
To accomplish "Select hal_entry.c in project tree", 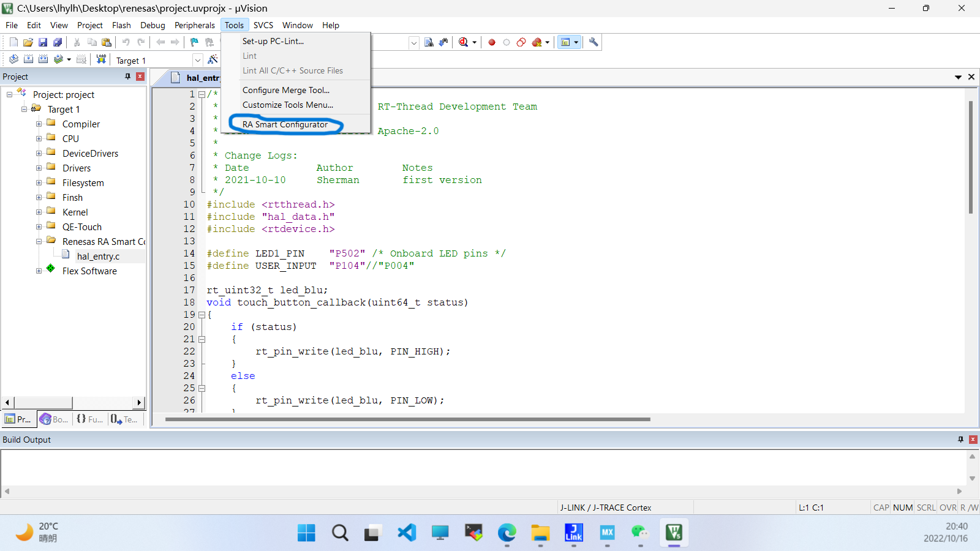I will coord(98,257).
